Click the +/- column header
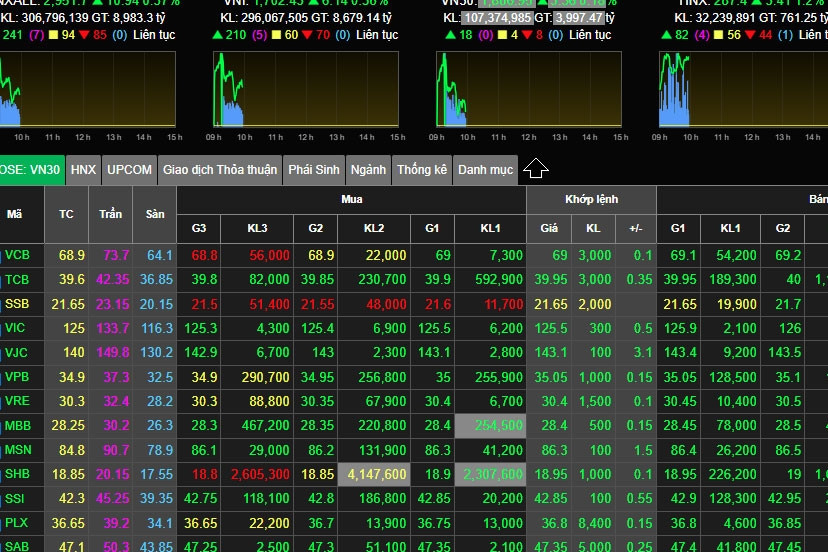The height and width of the screenshot is (552, 828). coord(635,228)
